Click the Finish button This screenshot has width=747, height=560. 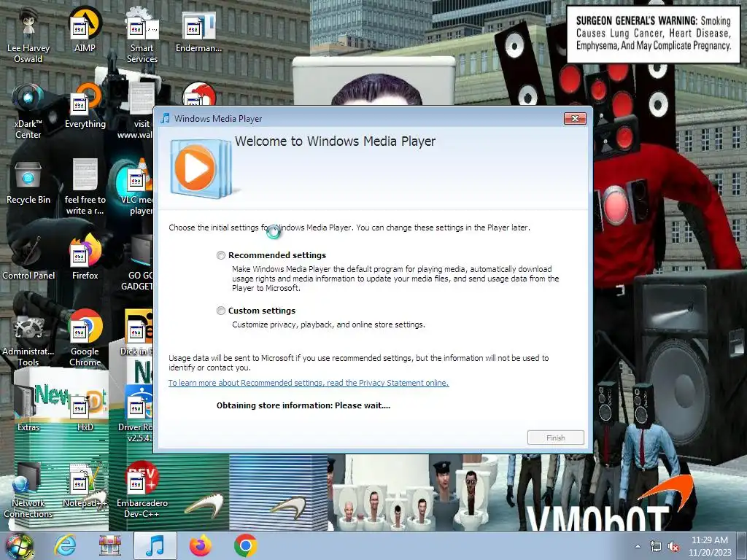point(555,437)
